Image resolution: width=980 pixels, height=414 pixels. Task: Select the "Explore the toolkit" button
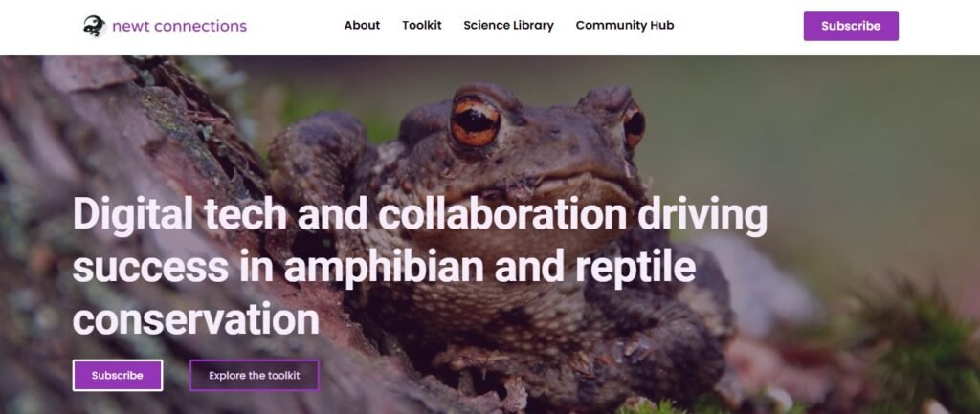[x=255, y=376]
